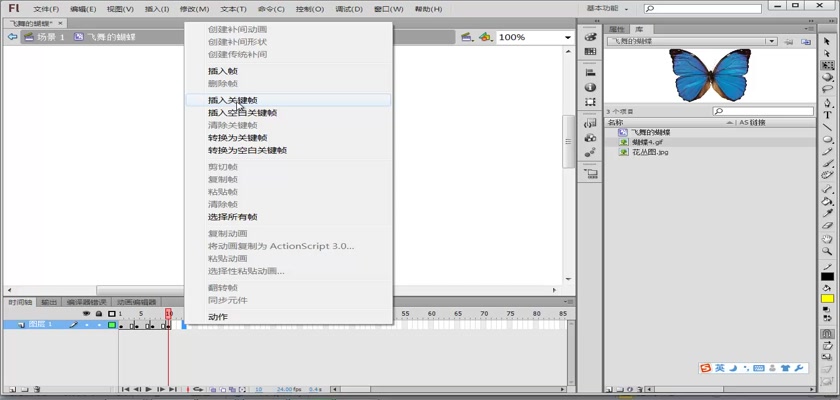This screenshot has width=840, height=400.
Task: Select the Eyedropper tool
Action: click(x=828, y=213)
